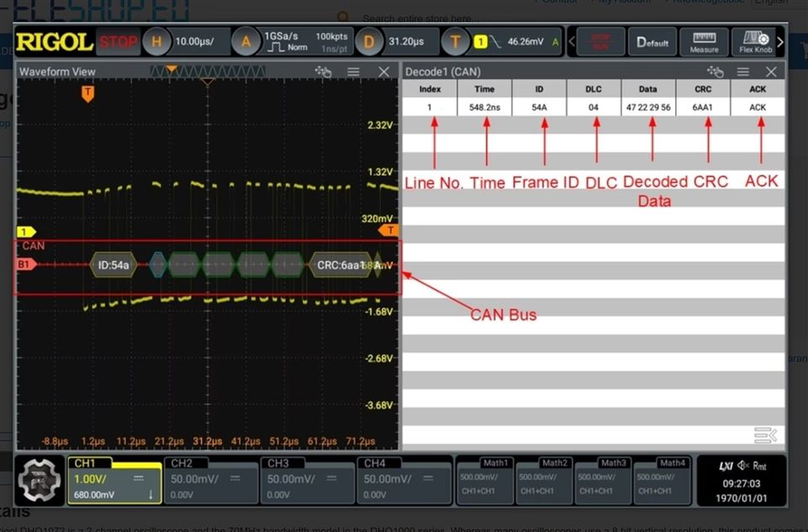
Task: Click the LXI network status icon
Action: [726, 466]
